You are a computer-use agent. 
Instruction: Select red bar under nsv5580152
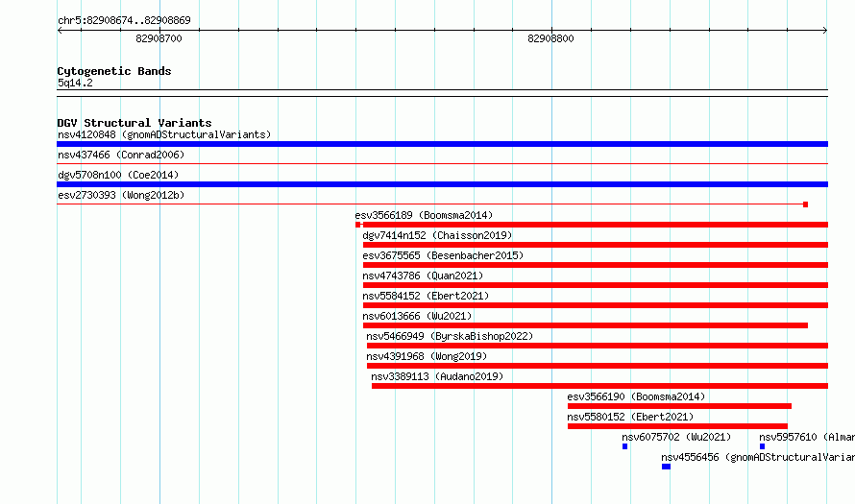(677, 426)
